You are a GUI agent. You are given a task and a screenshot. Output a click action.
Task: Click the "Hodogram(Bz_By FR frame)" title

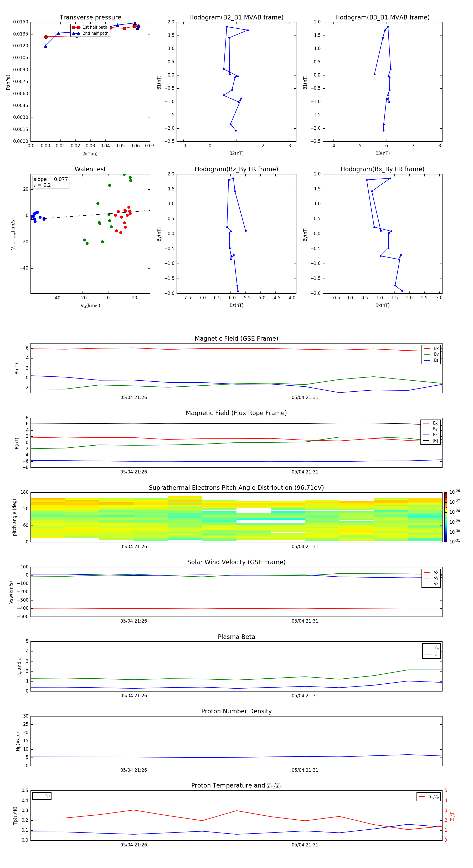[236, 169]
